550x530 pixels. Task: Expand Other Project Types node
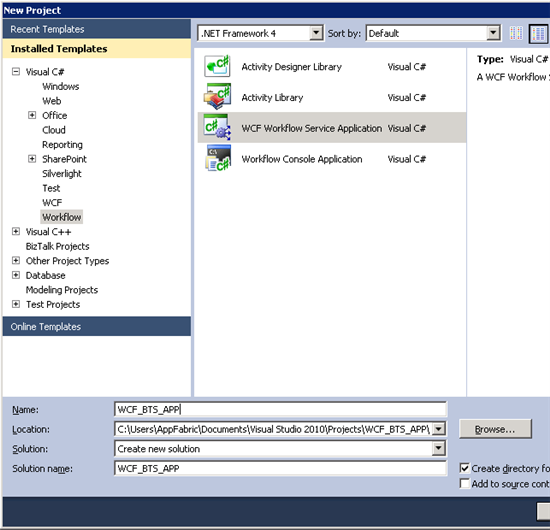coord(16,261)
